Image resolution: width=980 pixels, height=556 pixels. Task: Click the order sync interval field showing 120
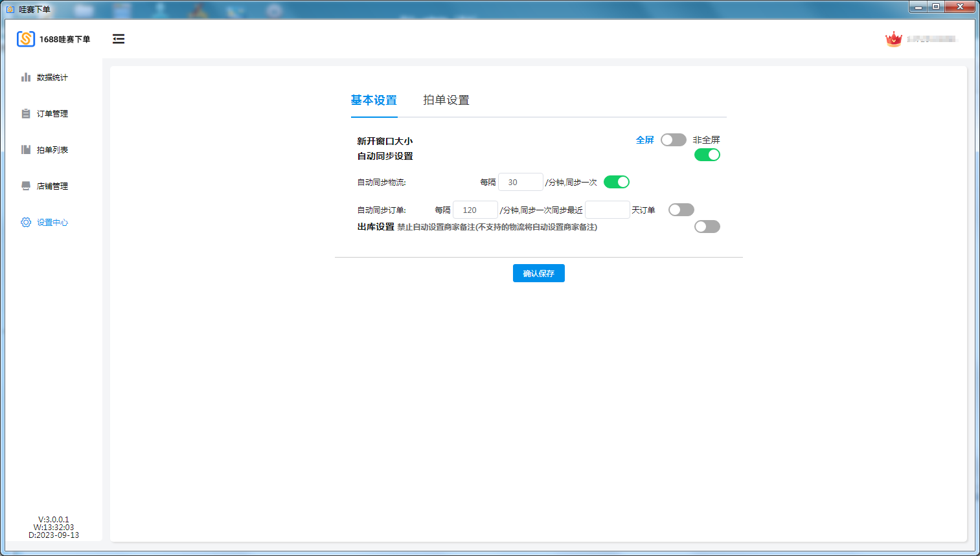click(475, 210)
